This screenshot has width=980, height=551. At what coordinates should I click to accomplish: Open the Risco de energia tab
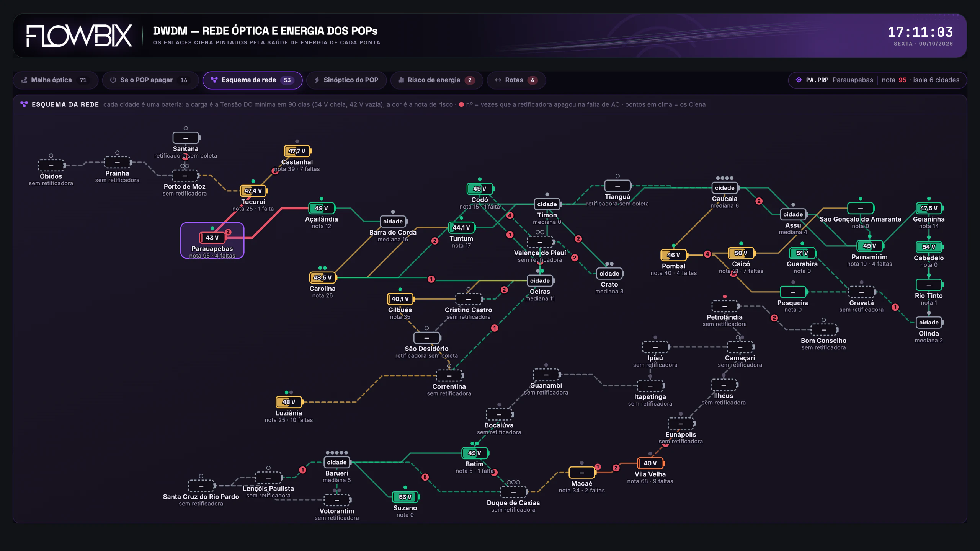click(436, 80)
